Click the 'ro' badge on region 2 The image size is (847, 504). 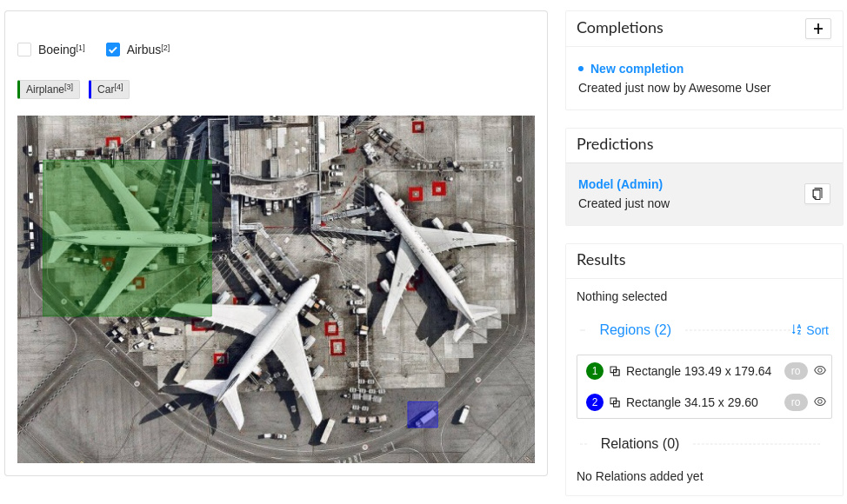tap(796, 402)
